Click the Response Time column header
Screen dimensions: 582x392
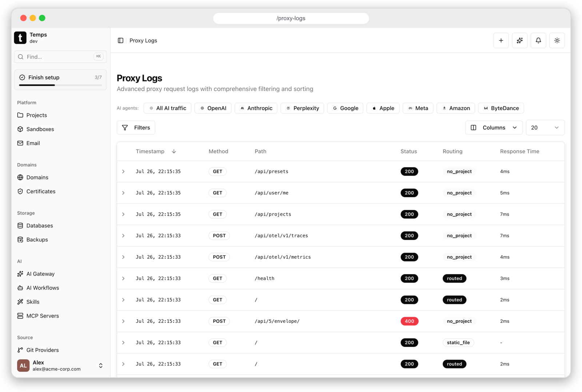click(519, 151)
